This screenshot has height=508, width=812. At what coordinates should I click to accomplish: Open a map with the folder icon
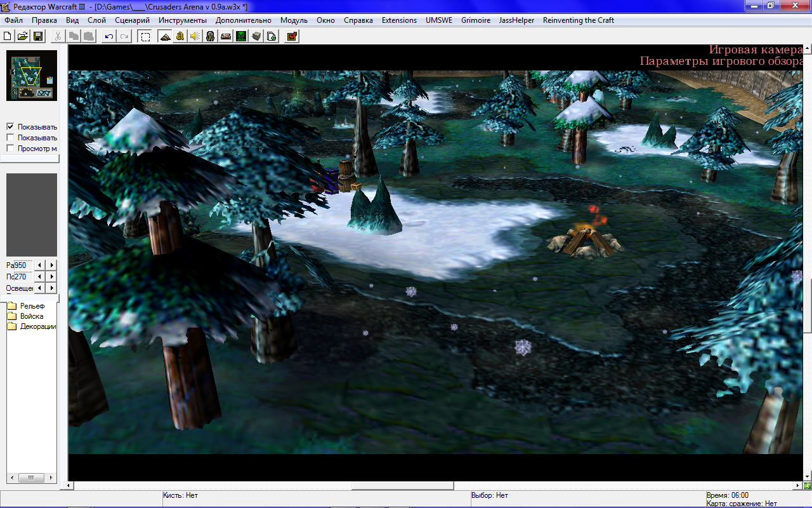(23, 36)
